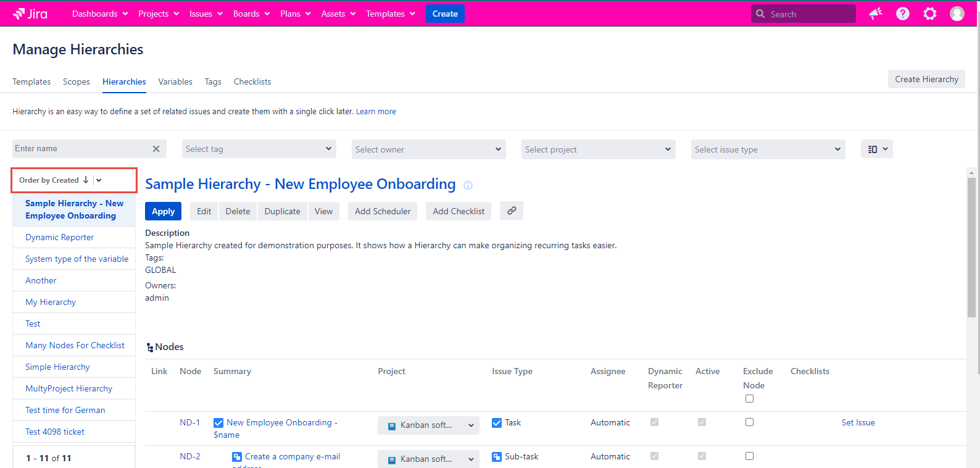
Task: Clear the Enter name filter field
Action: (x=156, y=149)
